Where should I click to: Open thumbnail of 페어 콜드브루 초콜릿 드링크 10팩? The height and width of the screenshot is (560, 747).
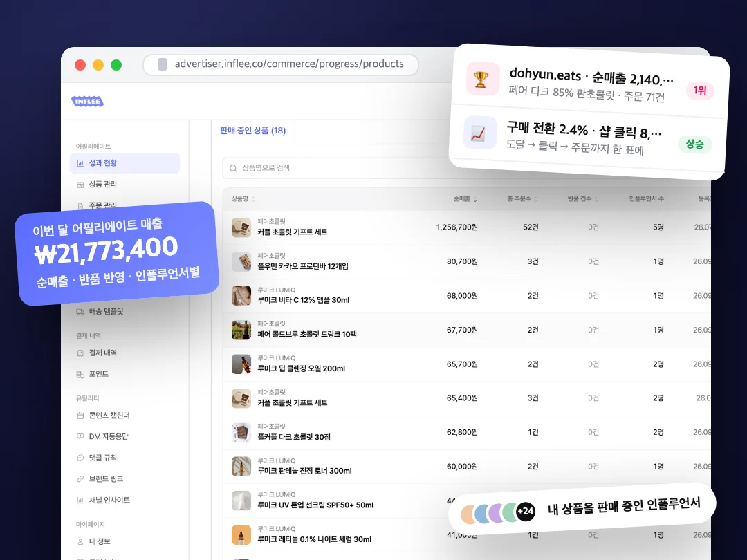click(241, 330)
